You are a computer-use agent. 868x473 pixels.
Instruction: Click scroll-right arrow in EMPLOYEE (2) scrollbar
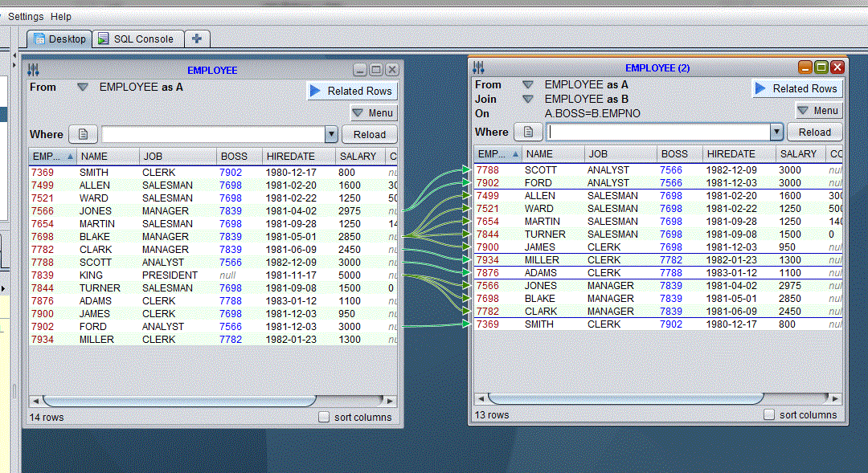tap(835, 398)
